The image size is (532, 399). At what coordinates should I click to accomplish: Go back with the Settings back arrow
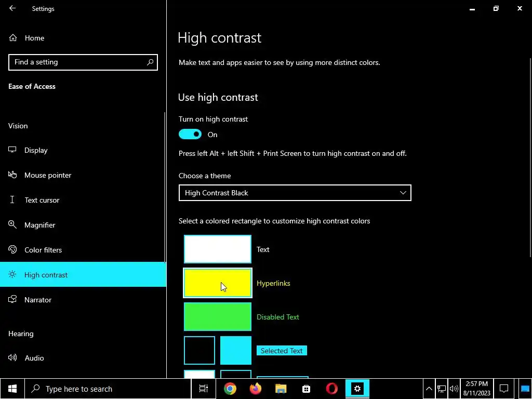coord(12,8)
